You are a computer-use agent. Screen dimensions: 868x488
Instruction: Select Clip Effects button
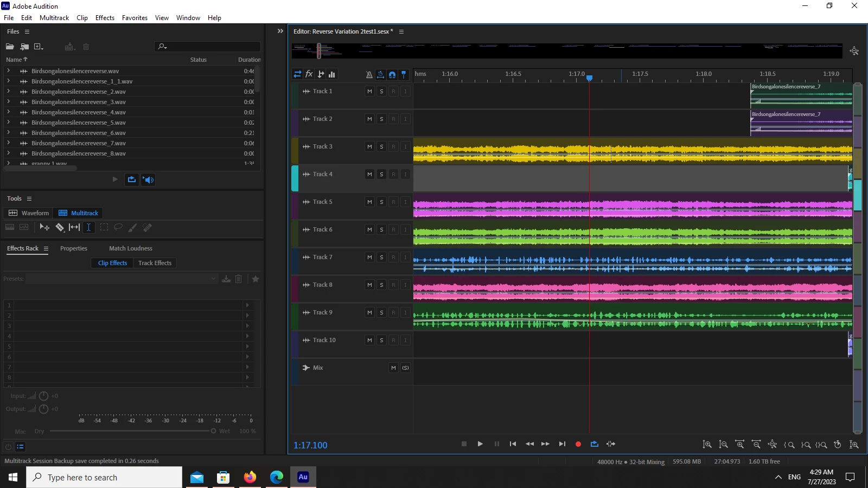[112, 263]
